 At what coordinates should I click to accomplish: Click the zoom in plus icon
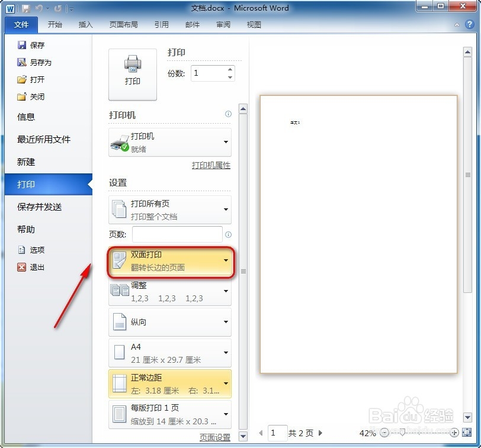click(x=454, y=433)
